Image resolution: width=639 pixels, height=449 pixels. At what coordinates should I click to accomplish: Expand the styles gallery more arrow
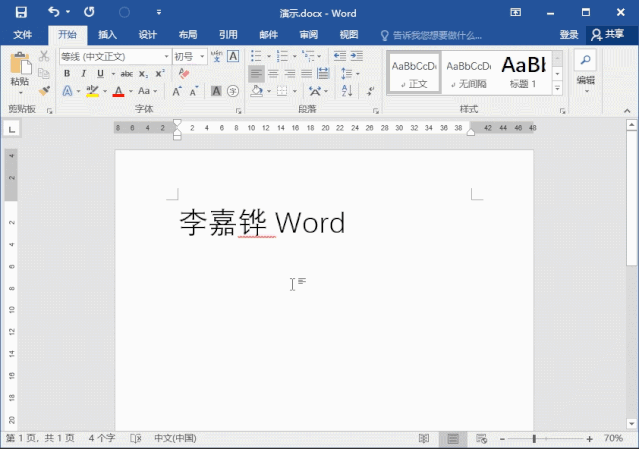(557, 88)
